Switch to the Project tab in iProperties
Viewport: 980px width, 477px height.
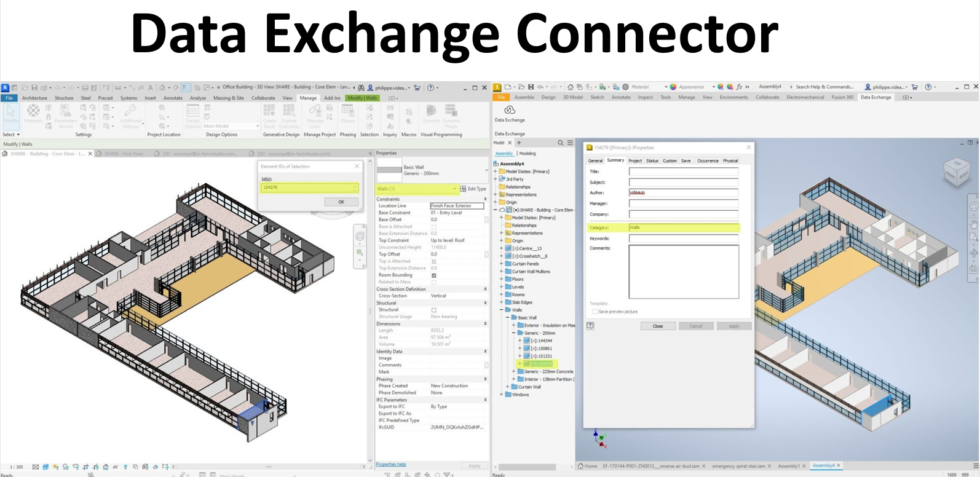[634, 160]
